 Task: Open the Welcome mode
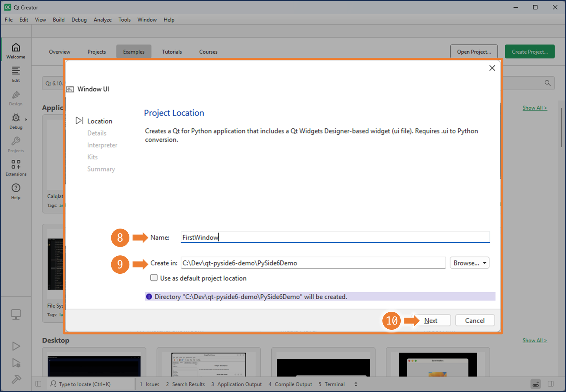click(16, 51)
